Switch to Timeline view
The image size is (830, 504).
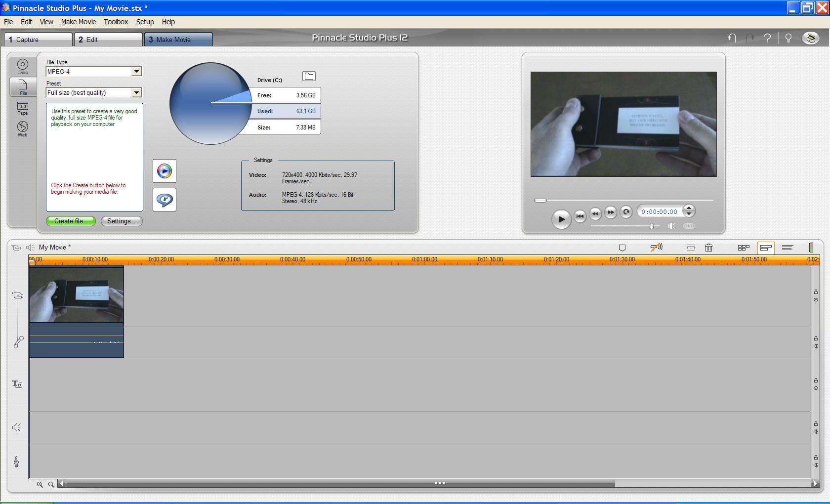766,248
